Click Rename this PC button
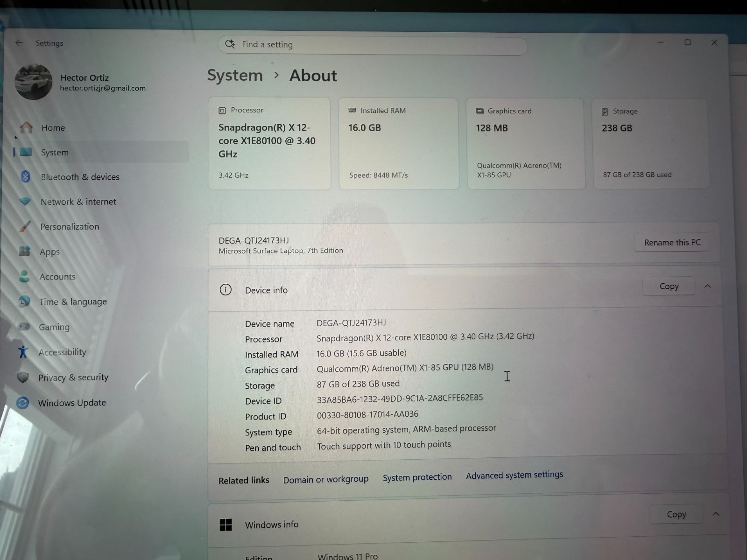The image size is (747, 560). [672, 242]
